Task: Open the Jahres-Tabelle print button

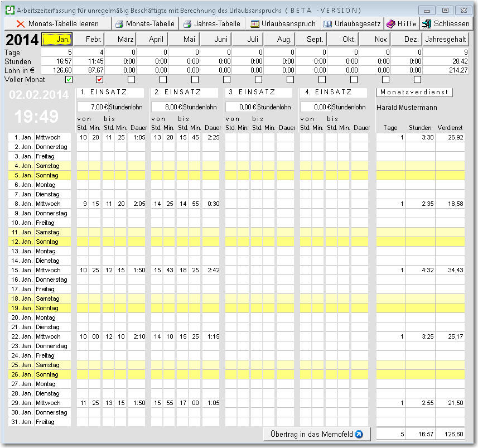Action: [212, 24]
